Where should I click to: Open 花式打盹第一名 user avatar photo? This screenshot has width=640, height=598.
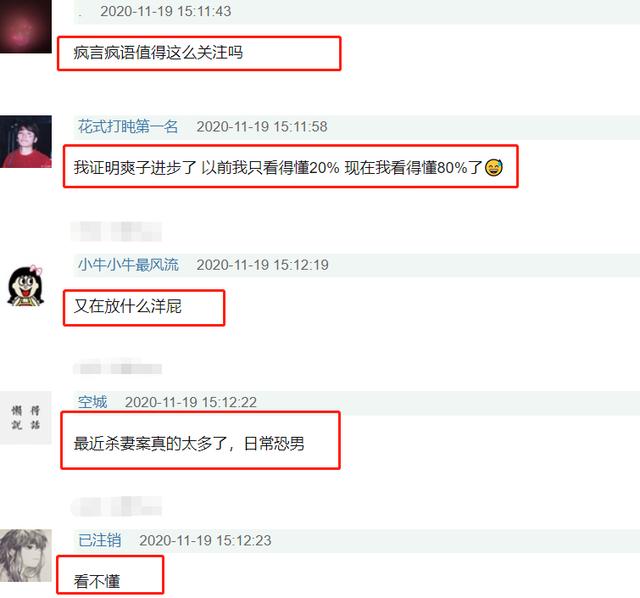[x=26, y=142]
